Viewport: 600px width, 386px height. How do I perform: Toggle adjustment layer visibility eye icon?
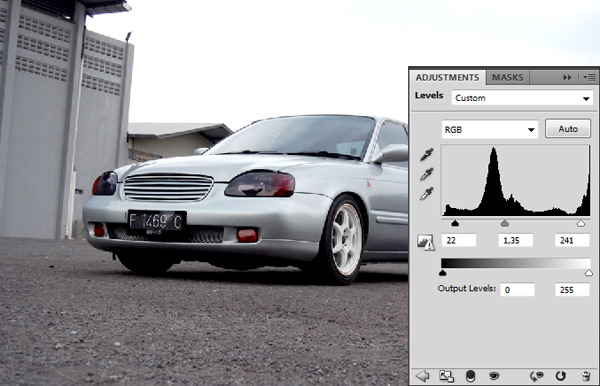[494, 376]
